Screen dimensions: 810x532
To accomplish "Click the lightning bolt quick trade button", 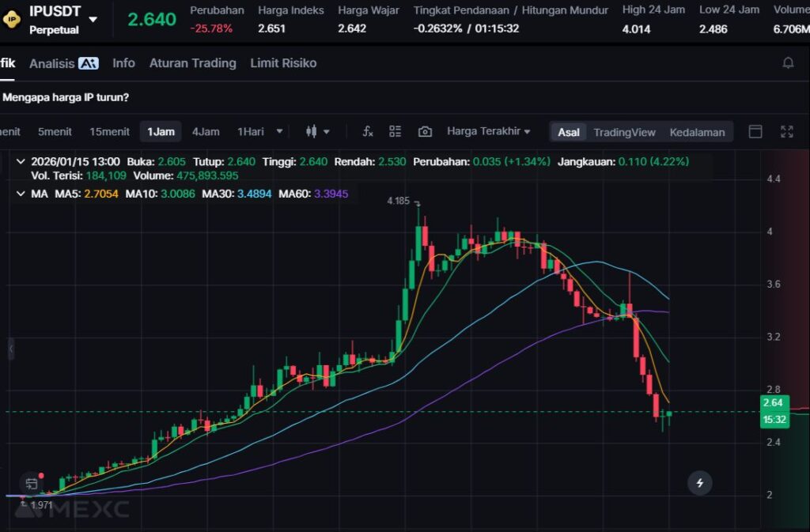I will point(699,482).
